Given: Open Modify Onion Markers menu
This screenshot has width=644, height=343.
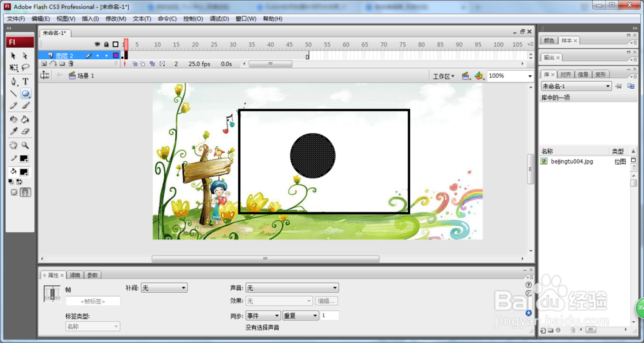Looking at the screenshot, I should coord(162,64).
